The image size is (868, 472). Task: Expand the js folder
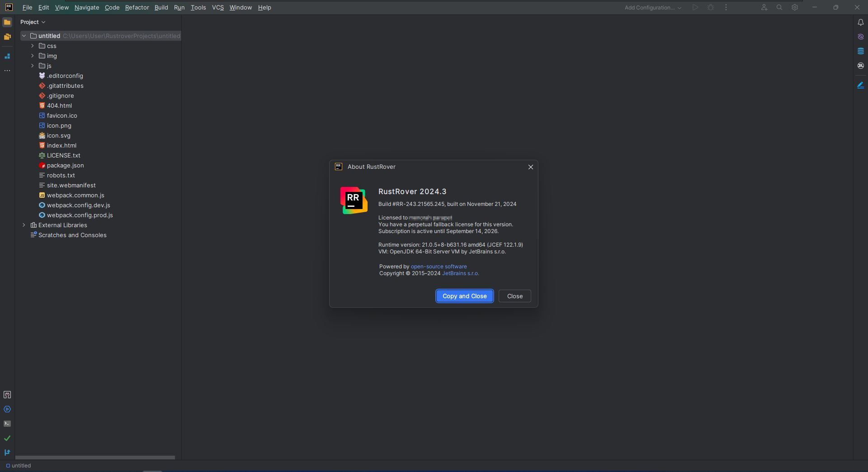click(33, 66)
